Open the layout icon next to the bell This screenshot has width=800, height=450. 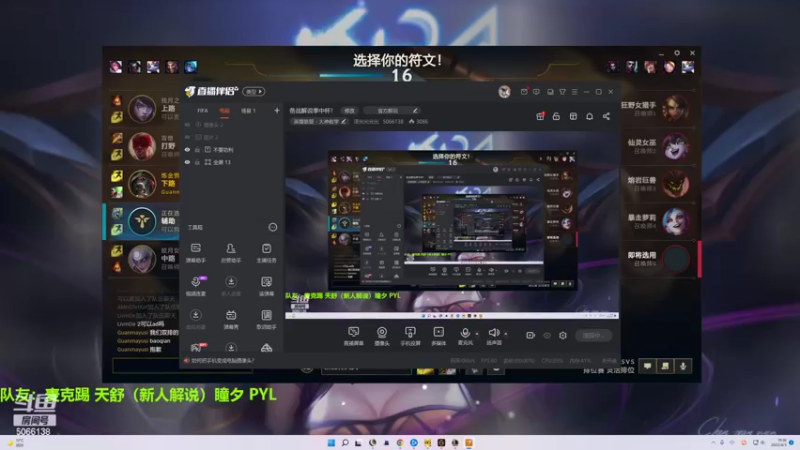coord(573,116)
